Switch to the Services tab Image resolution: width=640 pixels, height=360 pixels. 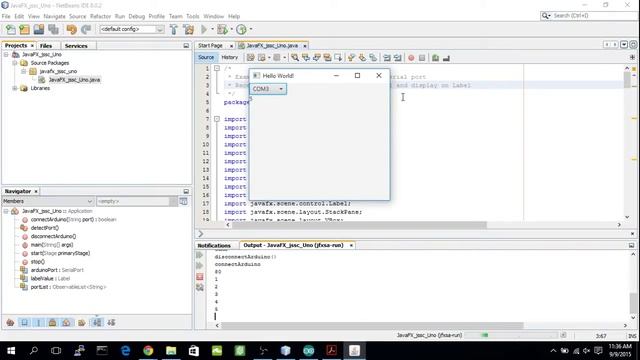click(x=76, y=46)
